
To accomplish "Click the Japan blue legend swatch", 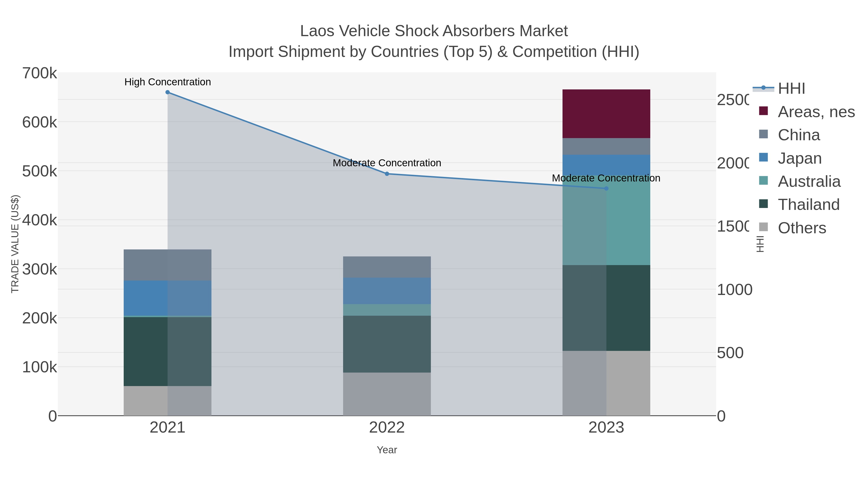I will [x=763, y=157].
